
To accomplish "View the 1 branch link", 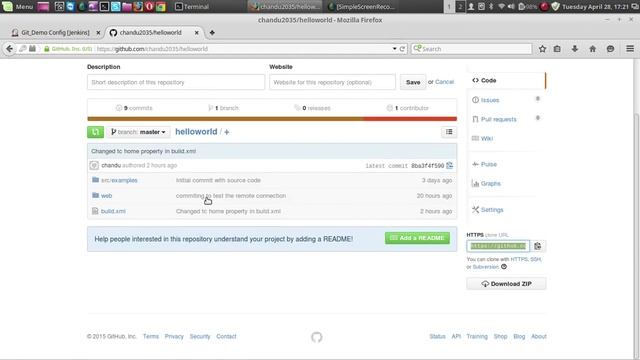I will coord(223,108).
